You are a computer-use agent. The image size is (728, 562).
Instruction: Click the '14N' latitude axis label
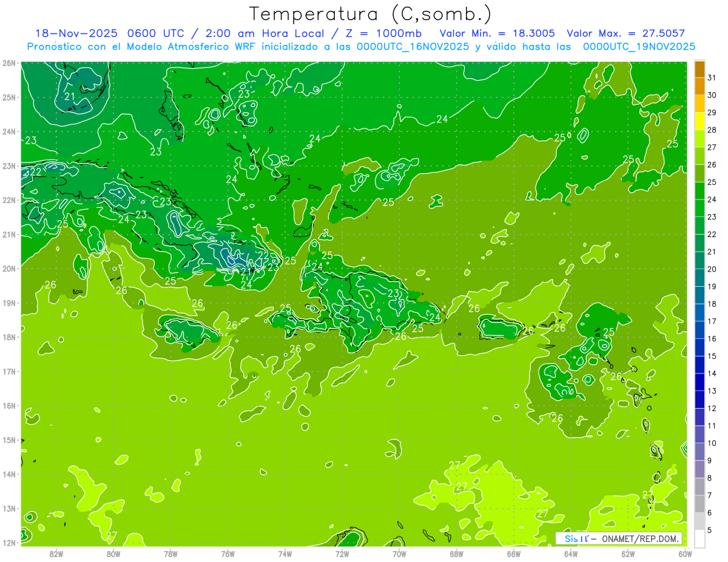coord(9,474)
